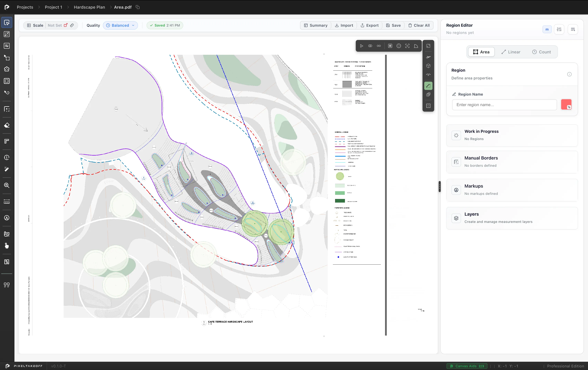Click Clear All button

click(419, 25)
